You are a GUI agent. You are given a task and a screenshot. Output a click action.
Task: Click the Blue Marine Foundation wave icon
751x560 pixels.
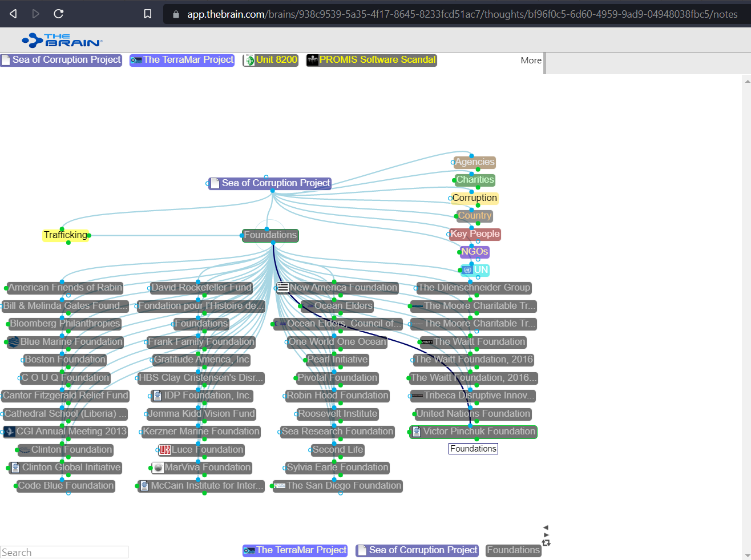click(13, 342)
